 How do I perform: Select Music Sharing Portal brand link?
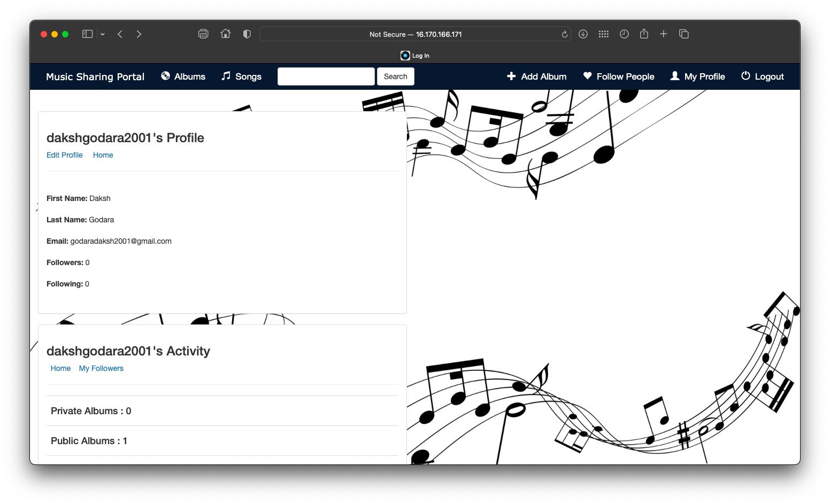point(95,76)
